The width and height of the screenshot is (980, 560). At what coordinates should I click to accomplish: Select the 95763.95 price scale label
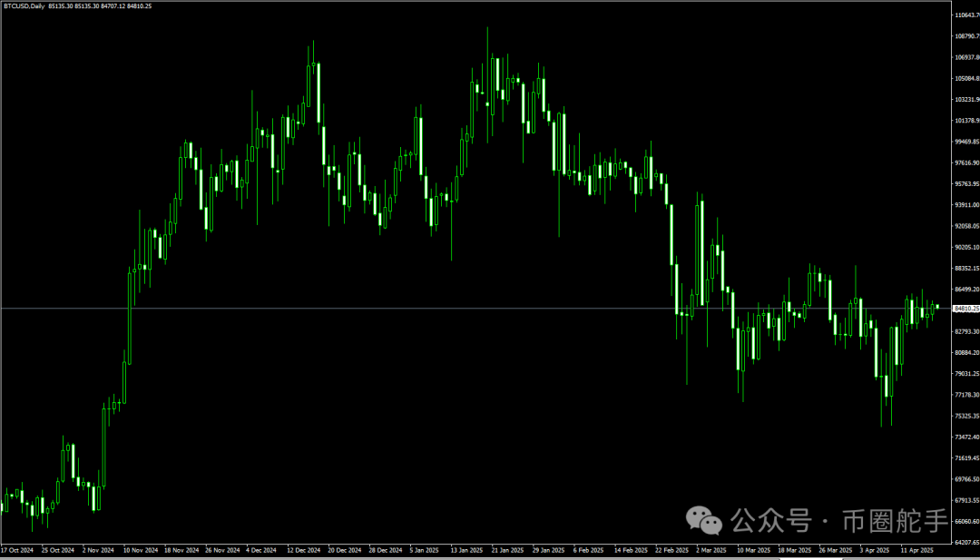point(966,184)
